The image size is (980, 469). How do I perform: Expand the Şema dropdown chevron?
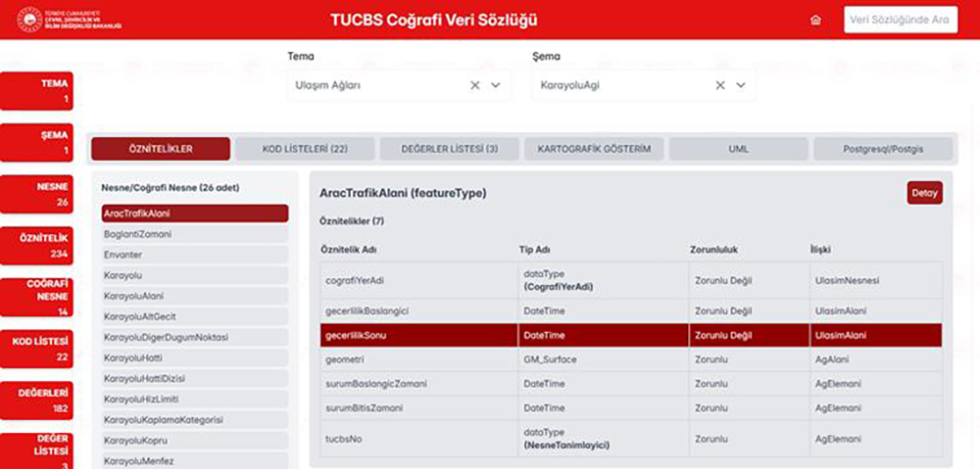pos(741,85)
